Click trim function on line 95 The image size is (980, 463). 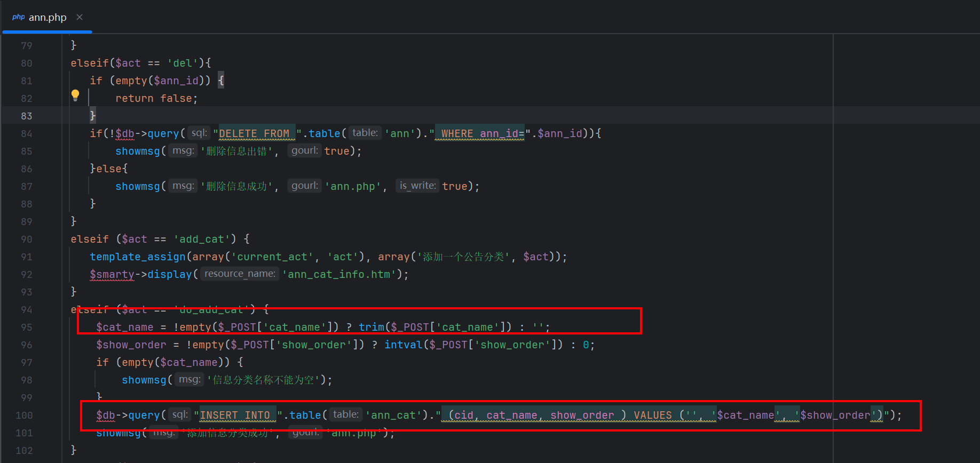(x=372, y=327)
